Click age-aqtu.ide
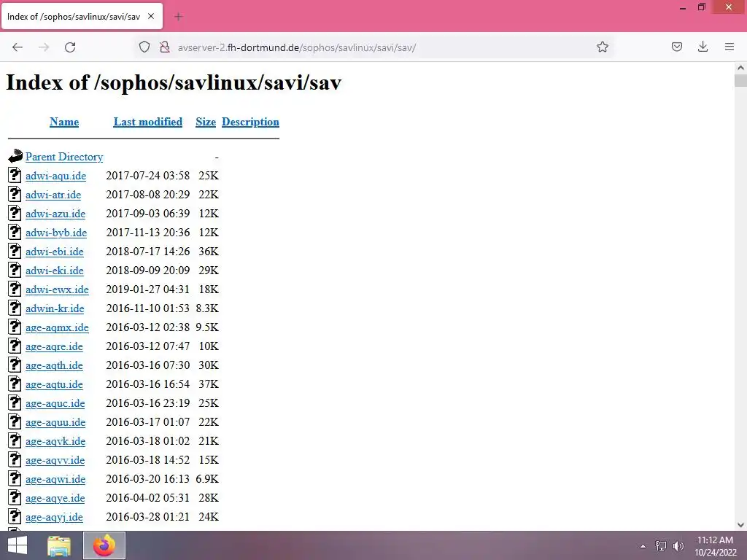Screen dimensions: 747x560 point(54,384)
